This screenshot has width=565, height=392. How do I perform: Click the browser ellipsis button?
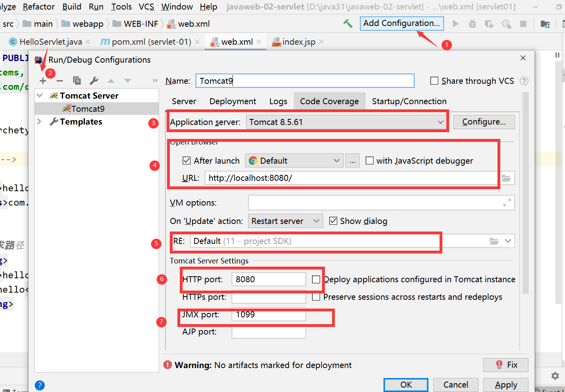352,161
